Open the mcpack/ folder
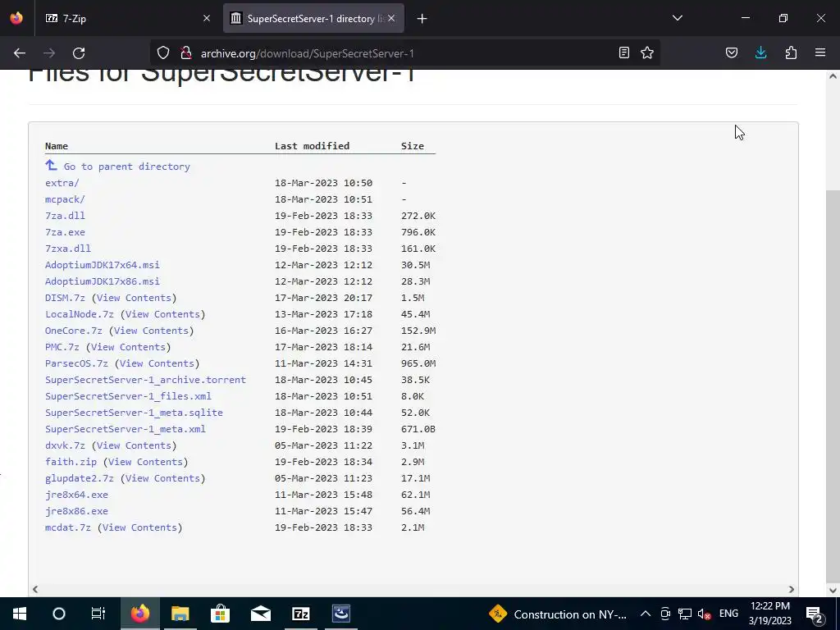The image size is (840, 630). [x=65, y=199]
